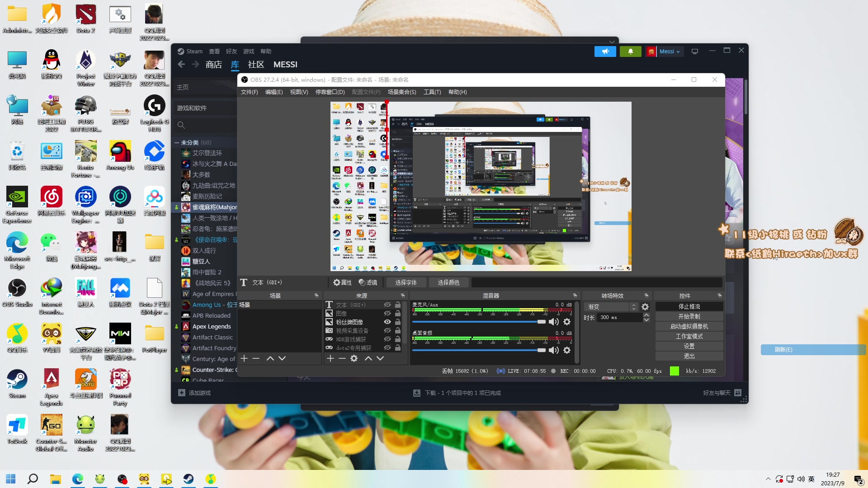Image resolution: width=868 pixels, height=488 pixels.
Task: Open the 工具(T) menu in OBS
Action: point(432,92)
